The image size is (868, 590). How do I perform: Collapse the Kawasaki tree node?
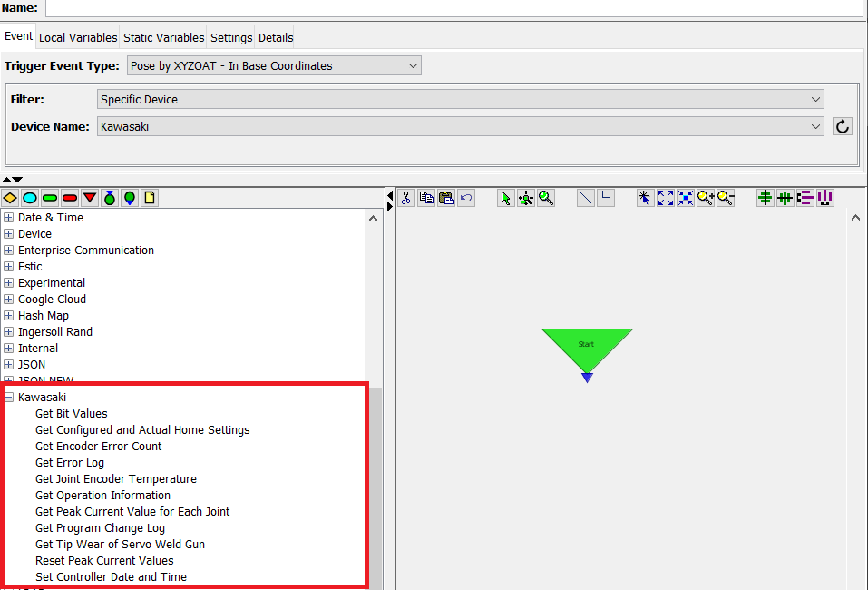9,398
